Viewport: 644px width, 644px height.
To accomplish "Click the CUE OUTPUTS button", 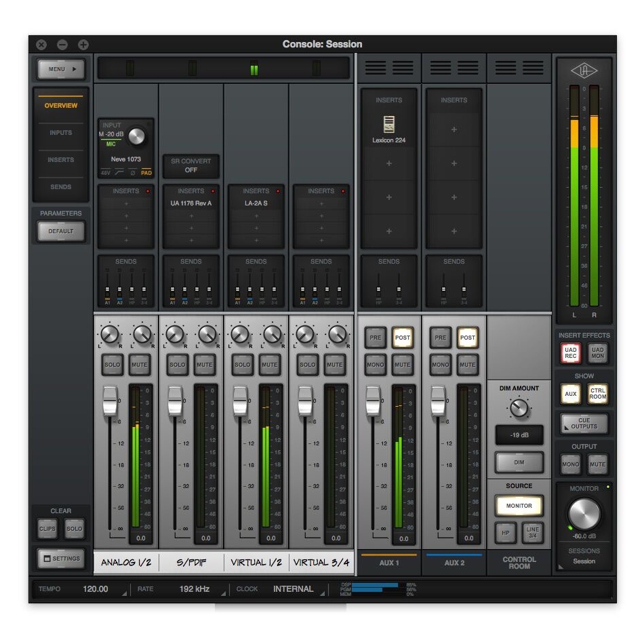I will 584,424.
